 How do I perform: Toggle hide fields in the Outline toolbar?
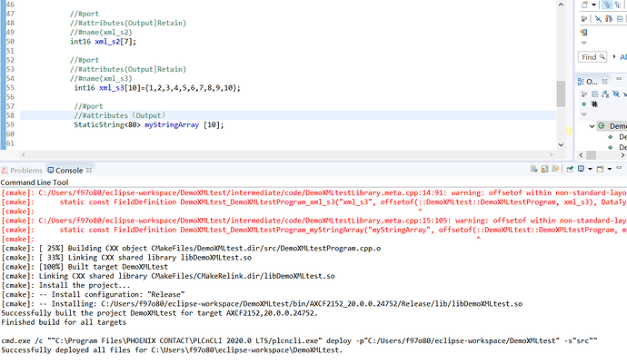click(x=616, y=94)
